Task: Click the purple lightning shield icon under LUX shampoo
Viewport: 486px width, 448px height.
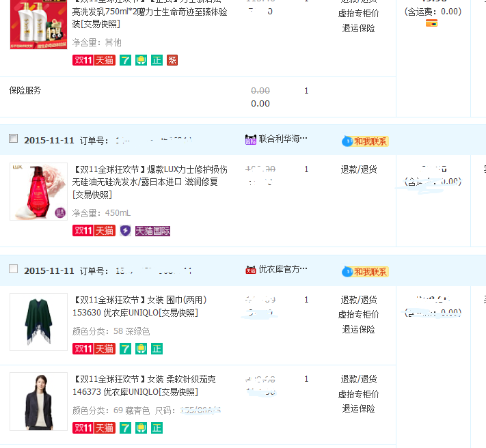Action: point(126,231)
